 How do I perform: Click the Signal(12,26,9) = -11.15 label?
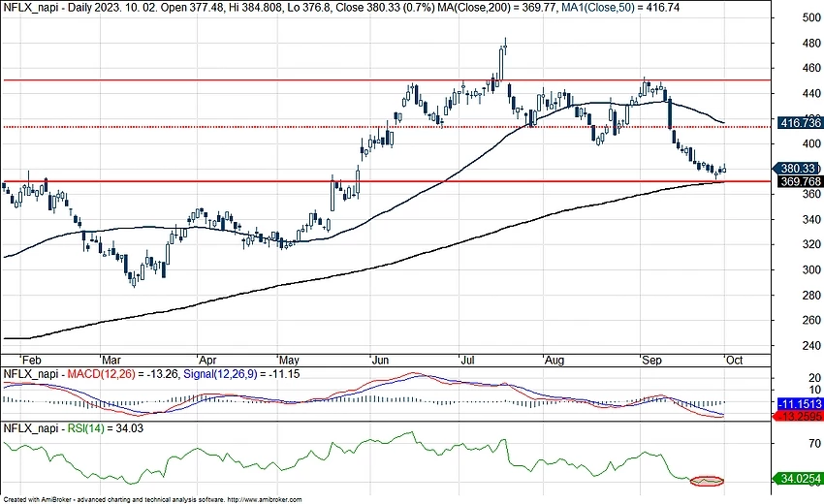pyautogui.click(x=241, y=374)
